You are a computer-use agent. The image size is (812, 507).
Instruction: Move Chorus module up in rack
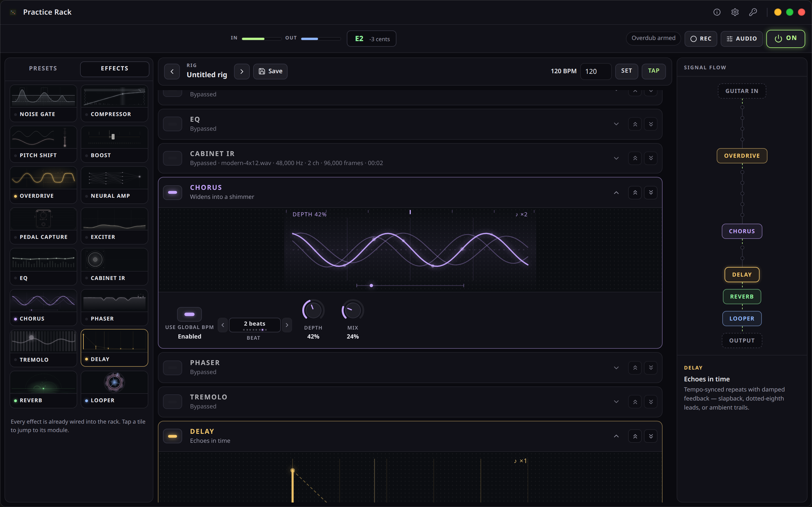pyautogui.click(x=635, y=192)
